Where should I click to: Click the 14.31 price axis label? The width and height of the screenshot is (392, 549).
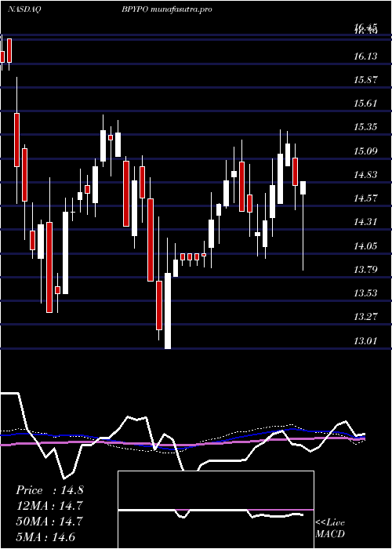tap(366, 222)
